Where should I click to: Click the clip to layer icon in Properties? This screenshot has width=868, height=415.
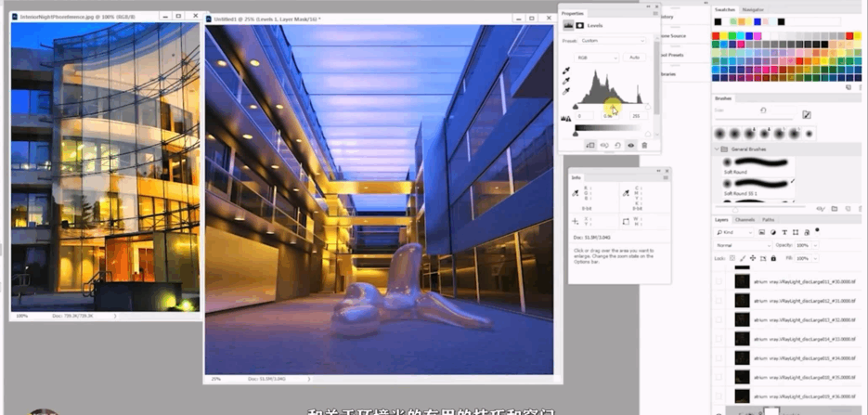[590, 146]
